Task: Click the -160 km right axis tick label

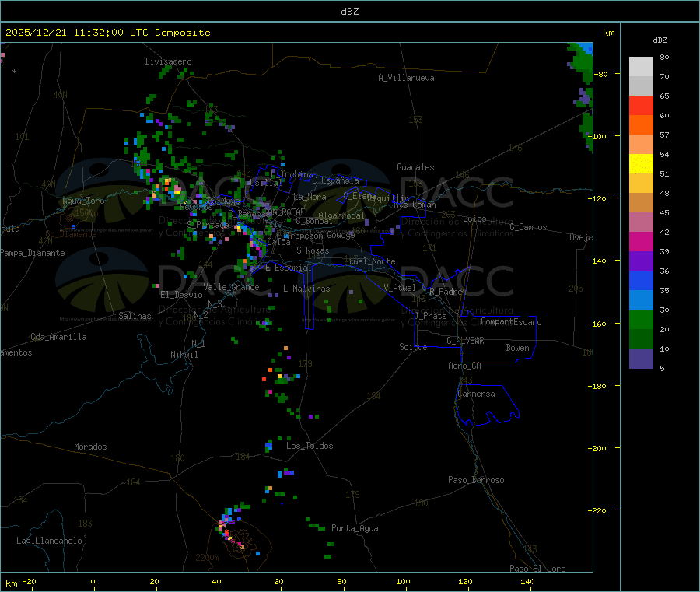Action: (x=597, y=324)
